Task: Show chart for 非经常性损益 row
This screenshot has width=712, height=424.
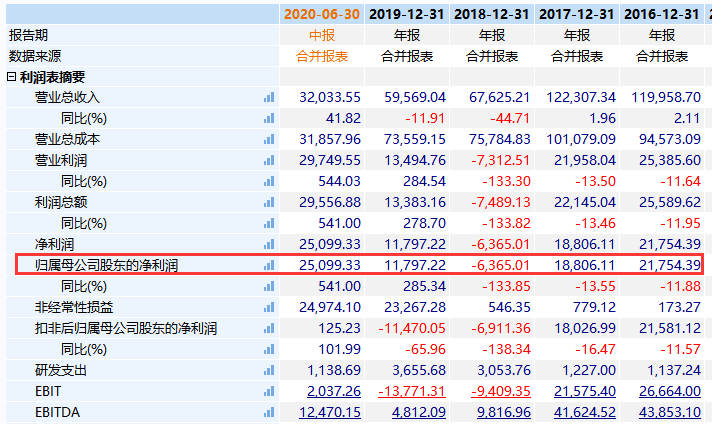Action: 268,307
